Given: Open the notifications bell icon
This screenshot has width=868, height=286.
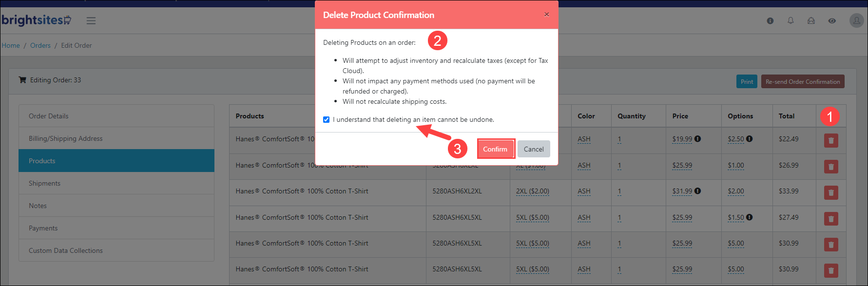Looking at the screenshot, I should pyautogui.click(x=791, y=21).
